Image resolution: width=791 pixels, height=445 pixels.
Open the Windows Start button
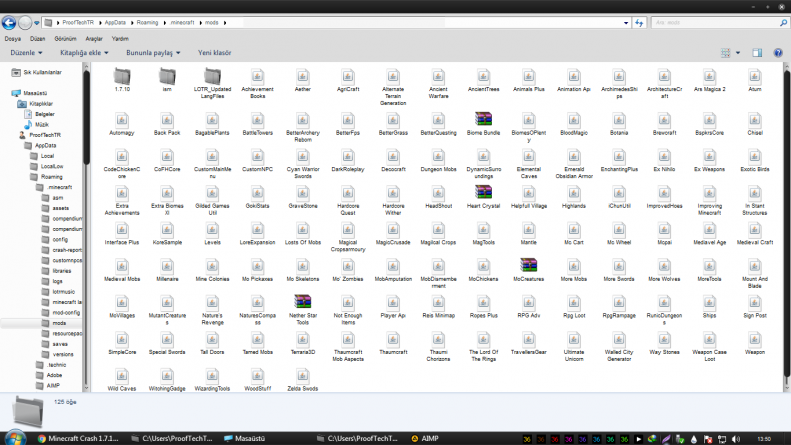[15, 438]
